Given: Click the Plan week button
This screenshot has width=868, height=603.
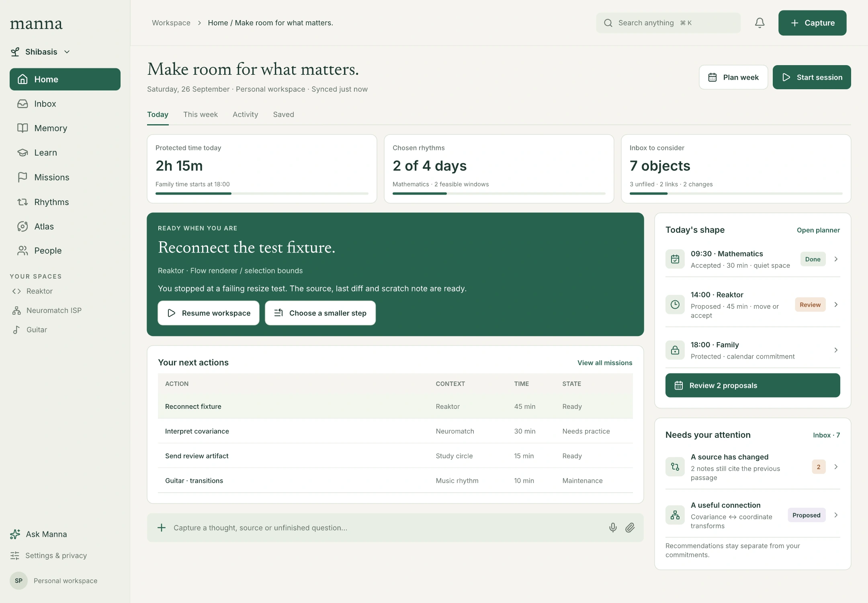Looking at the screenshot, I should point(733,77).
